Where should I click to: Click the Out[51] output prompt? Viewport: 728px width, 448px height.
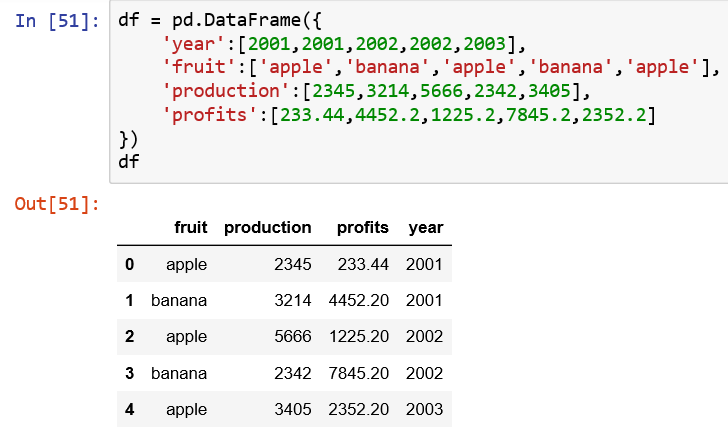[x=57, y=205]
